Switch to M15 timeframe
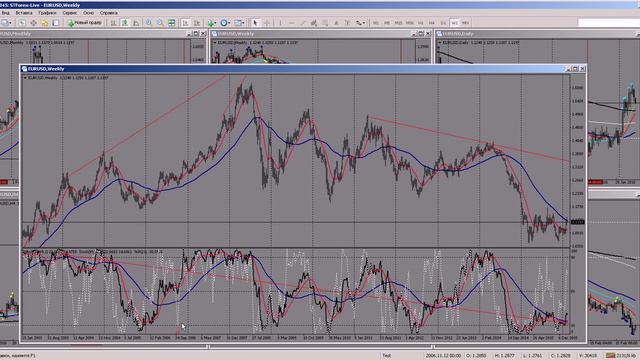This screenshot has height=360, width=640. (398, 23)
